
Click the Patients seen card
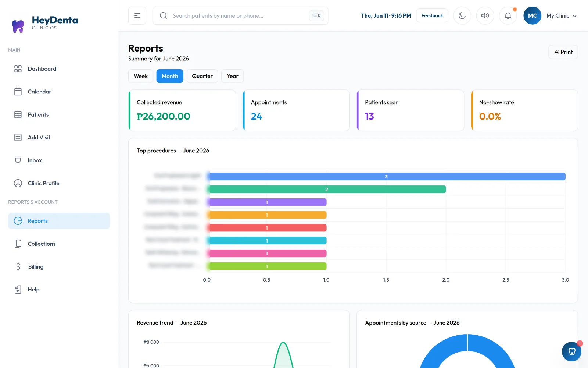pos(410,110)
